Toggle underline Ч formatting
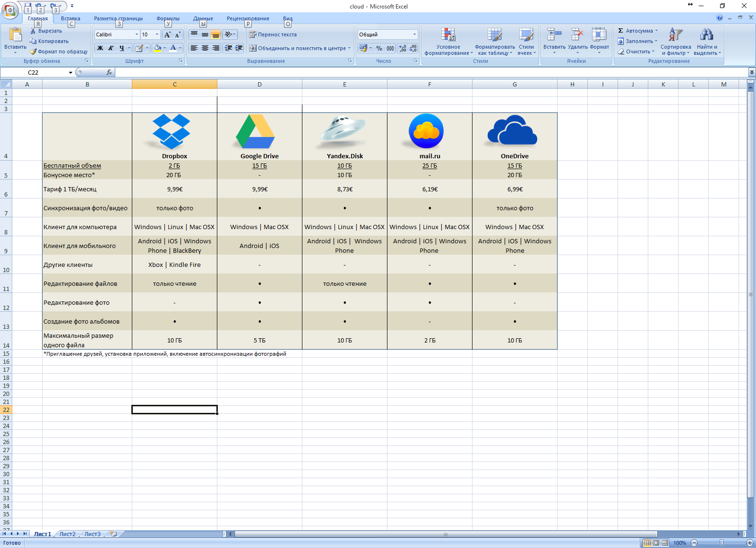756x548 pixels. (122, 48)
